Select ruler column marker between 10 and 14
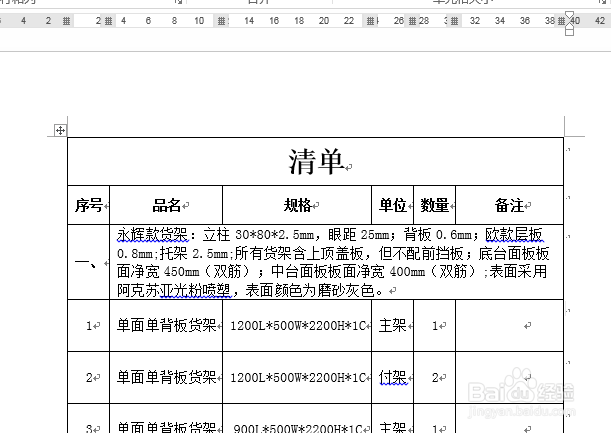 [x=221, y=21]
